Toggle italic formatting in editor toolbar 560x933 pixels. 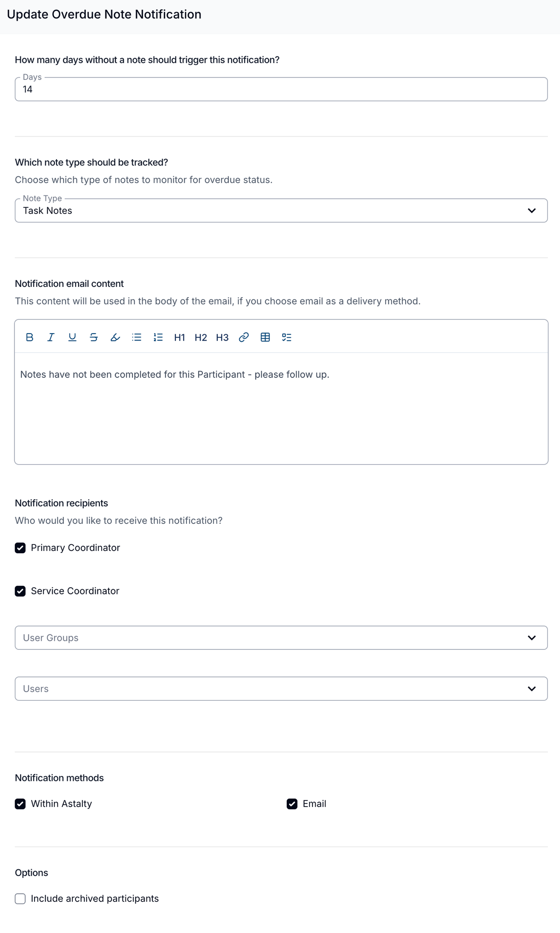[51, 337]
